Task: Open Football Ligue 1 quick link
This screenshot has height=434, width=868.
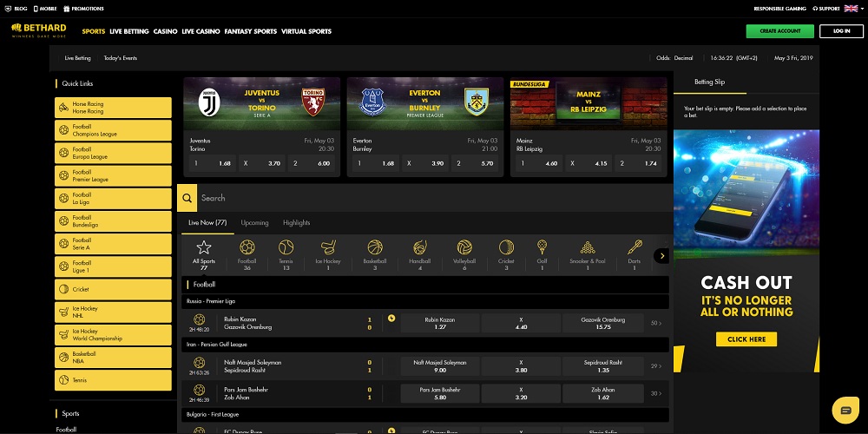Action: tap(113, 266)
